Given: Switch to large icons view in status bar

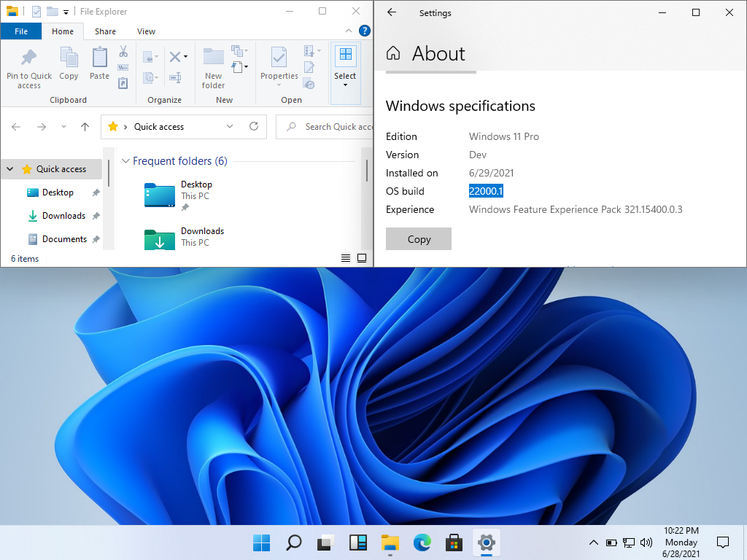Looking at the screenshot, I should click(x=362, y=258).
